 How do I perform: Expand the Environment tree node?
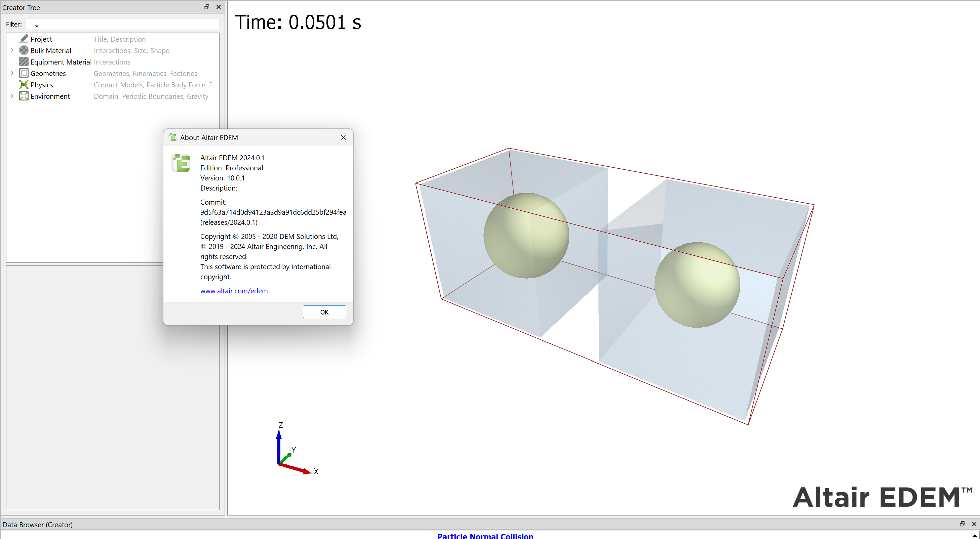(x=12, y=96)
